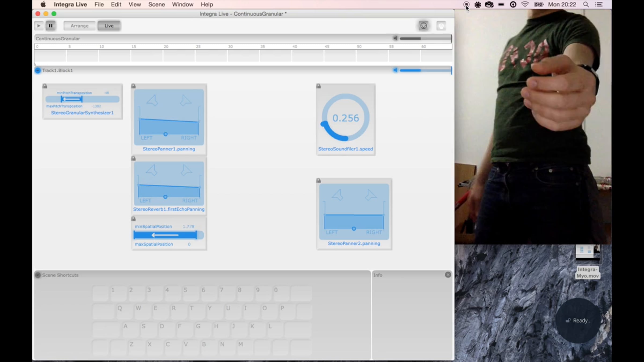Click the P key in Scene Shortcuts
The width and height of the screenshot is (644, 362).
tap(287, 311)
